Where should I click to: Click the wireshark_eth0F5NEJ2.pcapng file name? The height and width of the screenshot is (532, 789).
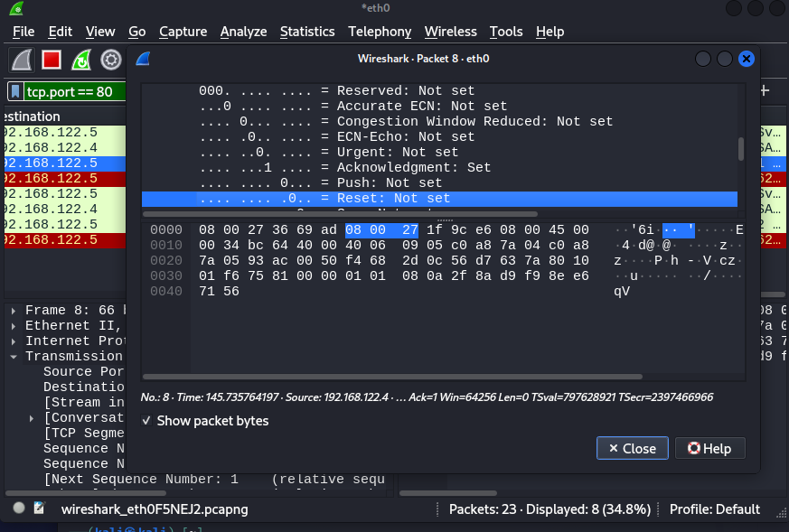tap(155, 509)
